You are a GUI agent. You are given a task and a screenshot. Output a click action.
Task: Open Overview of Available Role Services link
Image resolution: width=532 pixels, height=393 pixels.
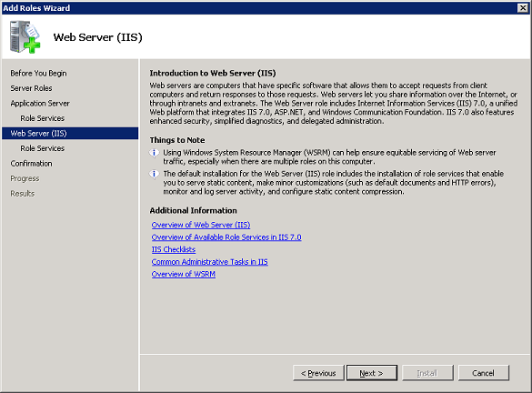[x=226, y=237]
